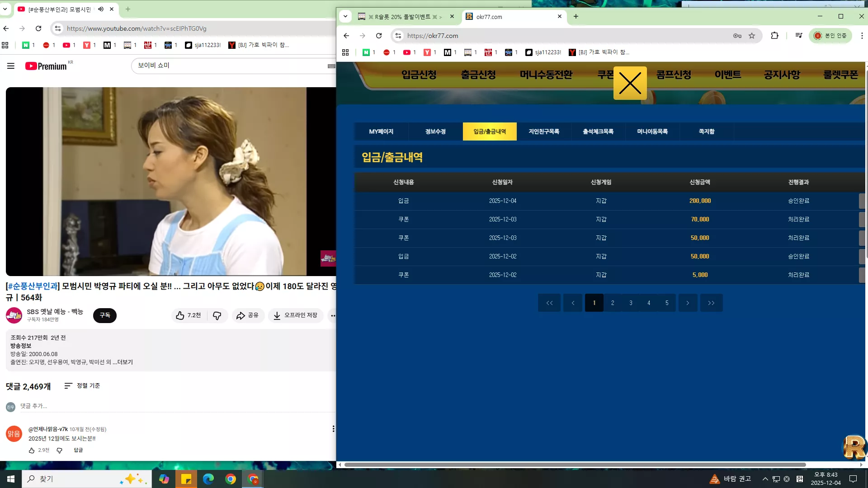This screenshot has height=488, width=868.
Task: Mute the YouTube tab speaker icon
Action: coord(101,9)
